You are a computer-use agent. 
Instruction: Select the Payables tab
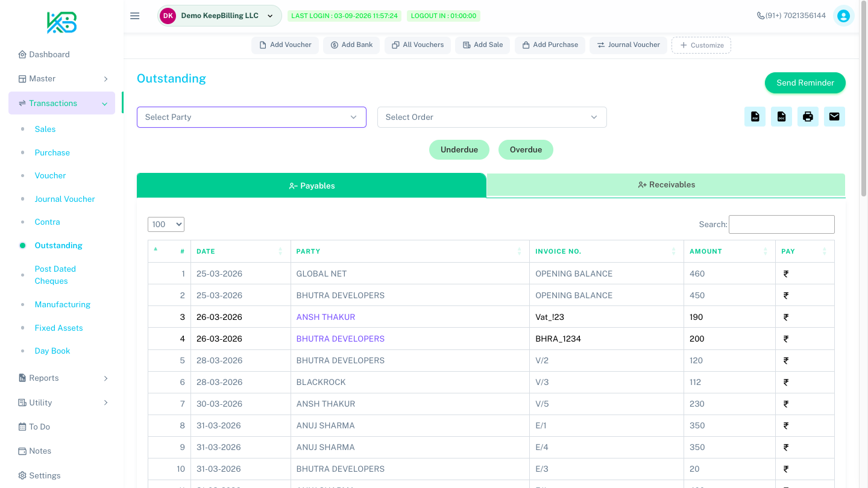pyautogui.click(x=312, y=186)
